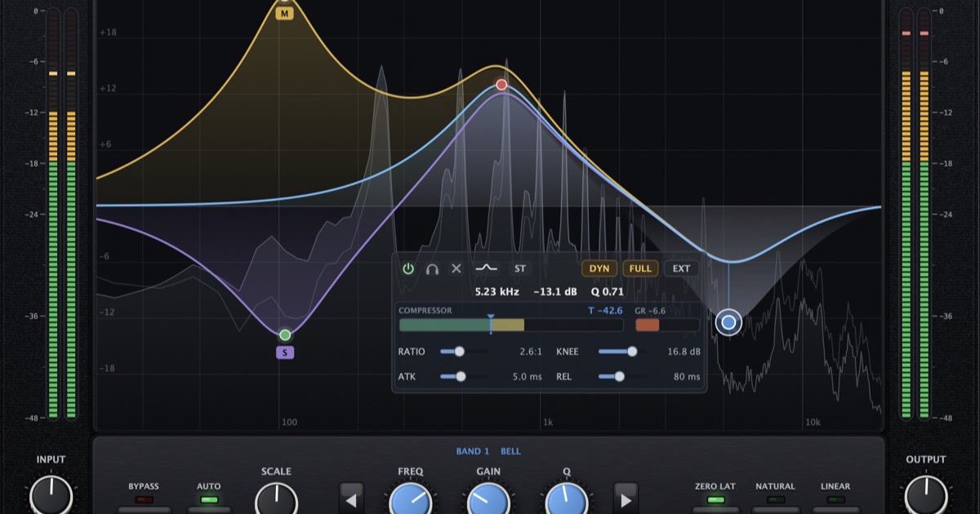Go to previous band with left arrow
The height and width of the screenshot is (514, 980).
pyautogui.click(x=351, y=498)
